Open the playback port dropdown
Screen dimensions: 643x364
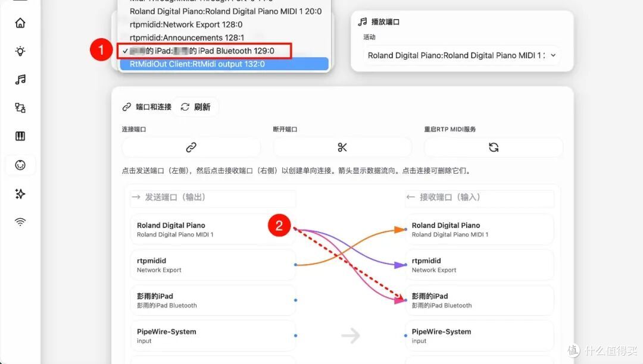[462, 55]
